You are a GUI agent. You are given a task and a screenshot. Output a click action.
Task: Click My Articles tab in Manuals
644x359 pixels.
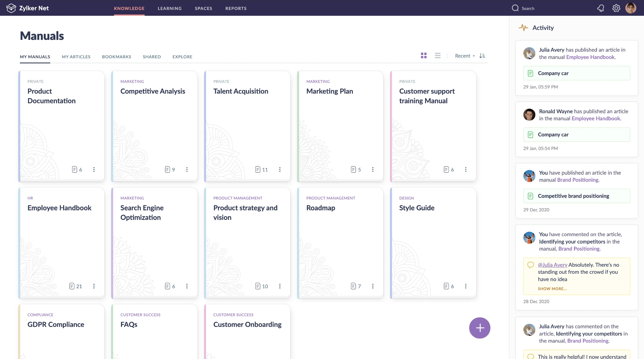(76, 57)
